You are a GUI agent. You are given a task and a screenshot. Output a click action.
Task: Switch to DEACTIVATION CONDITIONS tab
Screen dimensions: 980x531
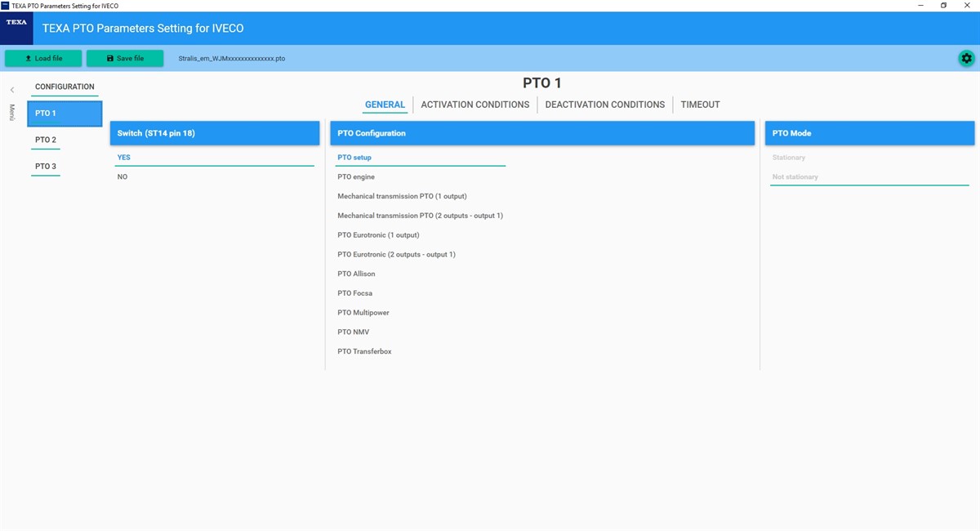coord(605,105)
